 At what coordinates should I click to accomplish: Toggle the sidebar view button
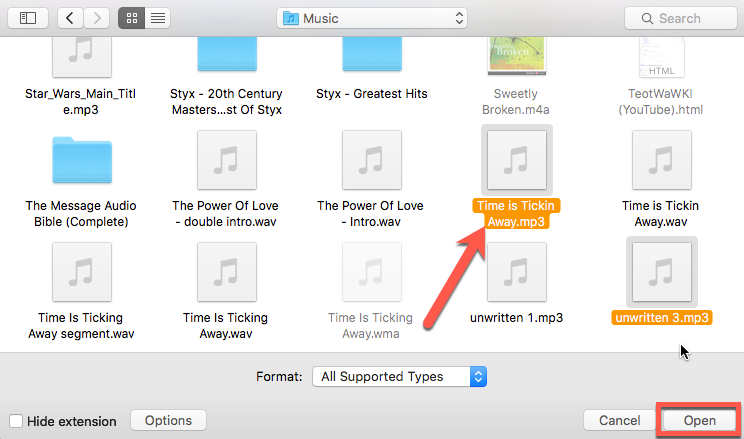tap(27, 18)
